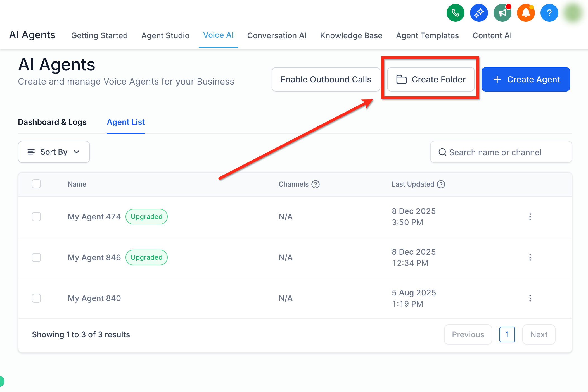588x392 pixels.
Task: Click the Create Folder button
Action: (x=431, y=79)
